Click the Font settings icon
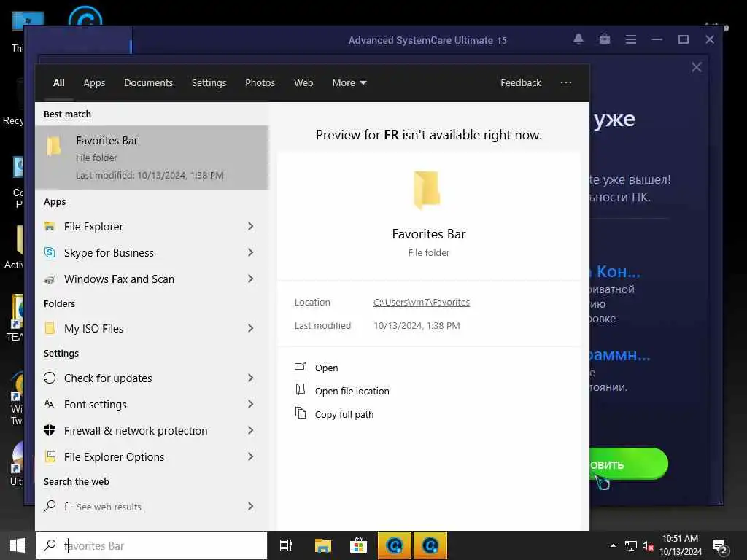This screenshot has height=560, width=747. (x=50, y=404)
